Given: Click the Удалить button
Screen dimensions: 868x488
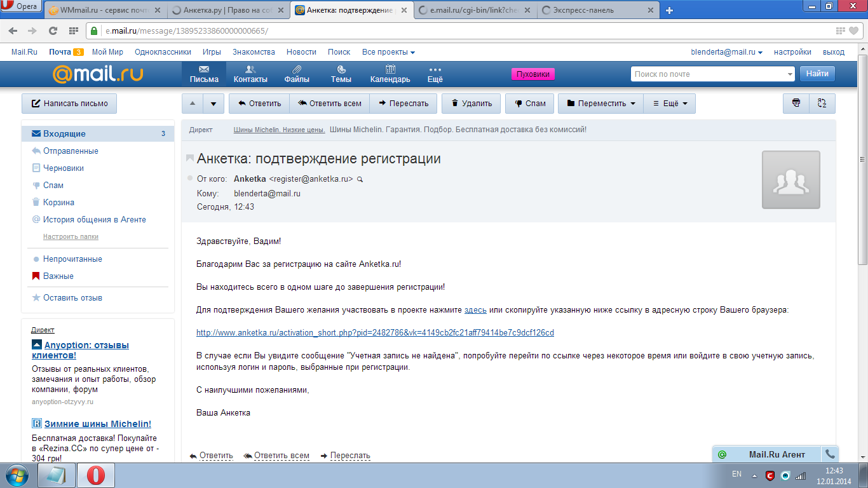Looking at the screenshot, I should click(x=471, y=104).
